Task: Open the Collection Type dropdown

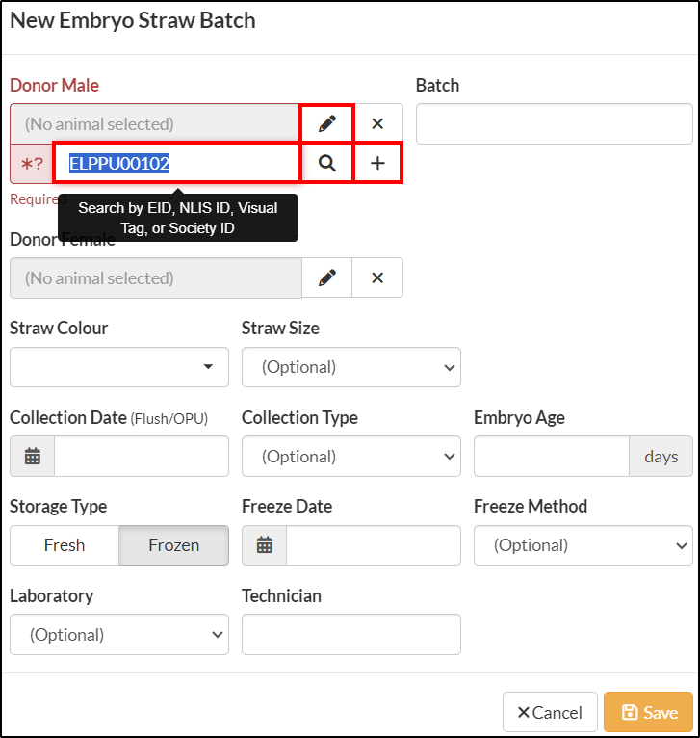Action: click(x=351, y=456)
